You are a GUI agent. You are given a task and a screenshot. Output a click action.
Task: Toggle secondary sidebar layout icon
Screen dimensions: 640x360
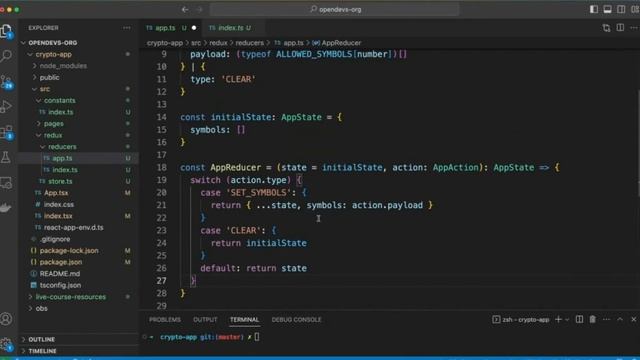pyautogui.click(x=621, y=9)
